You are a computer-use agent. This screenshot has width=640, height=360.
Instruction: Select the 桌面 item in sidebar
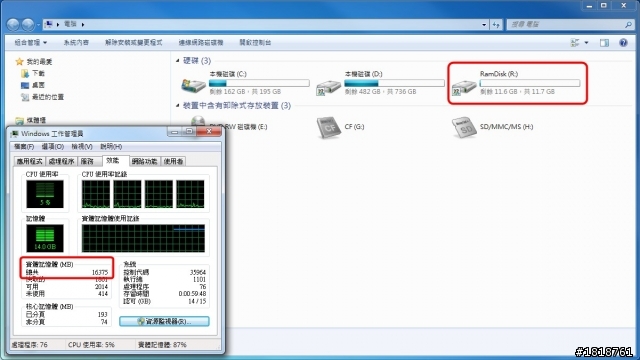[38, 85]
